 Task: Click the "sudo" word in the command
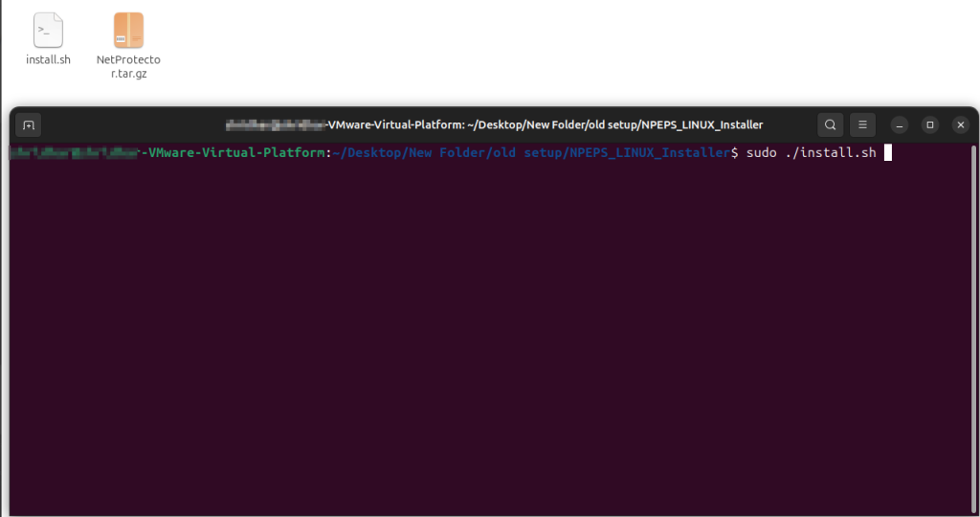(760, 153)
